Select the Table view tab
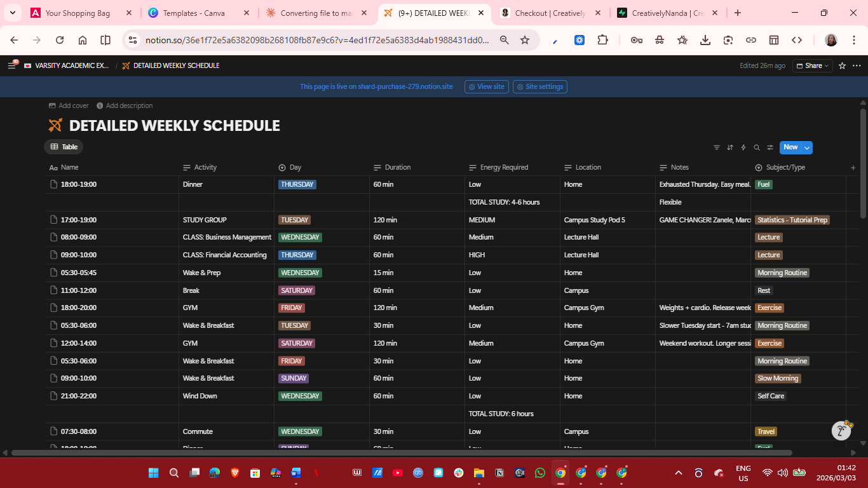The width and height of the screenshot is (868, 488). 63,147
